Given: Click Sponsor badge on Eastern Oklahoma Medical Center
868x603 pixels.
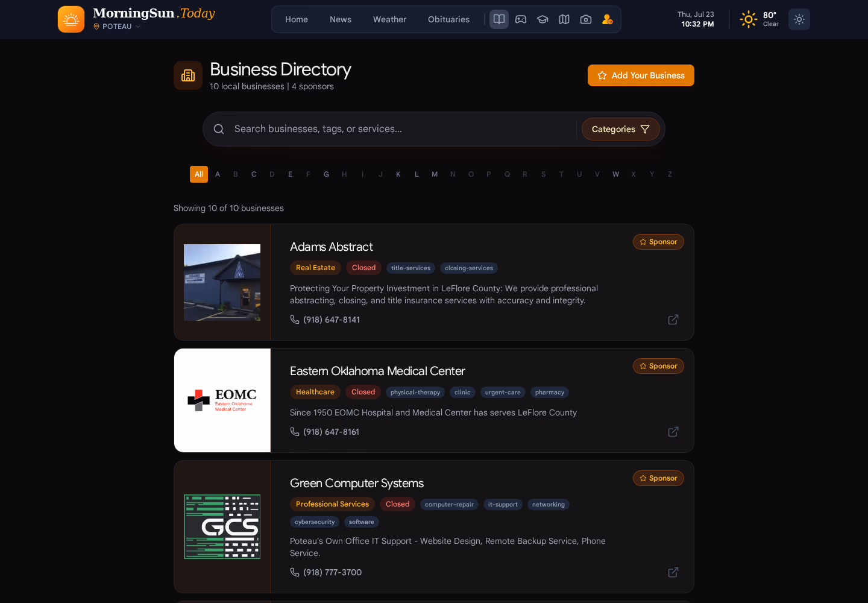Looking at the screenshot, I should click(x=658, y=366).
